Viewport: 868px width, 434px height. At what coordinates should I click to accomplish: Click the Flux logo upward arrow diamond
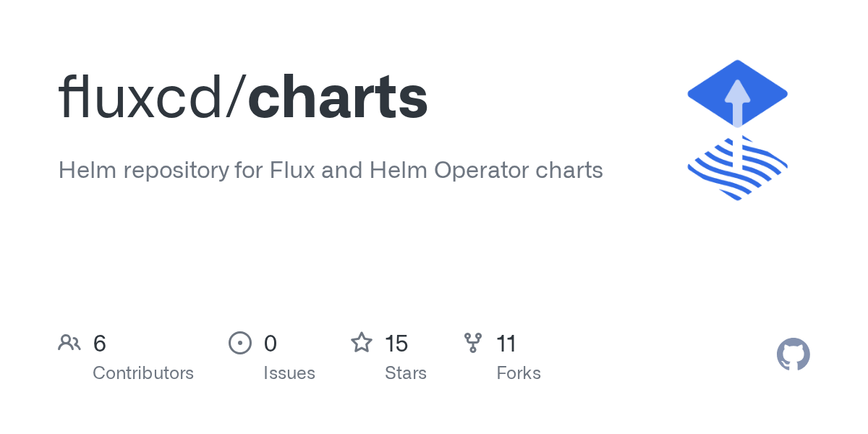737,93
